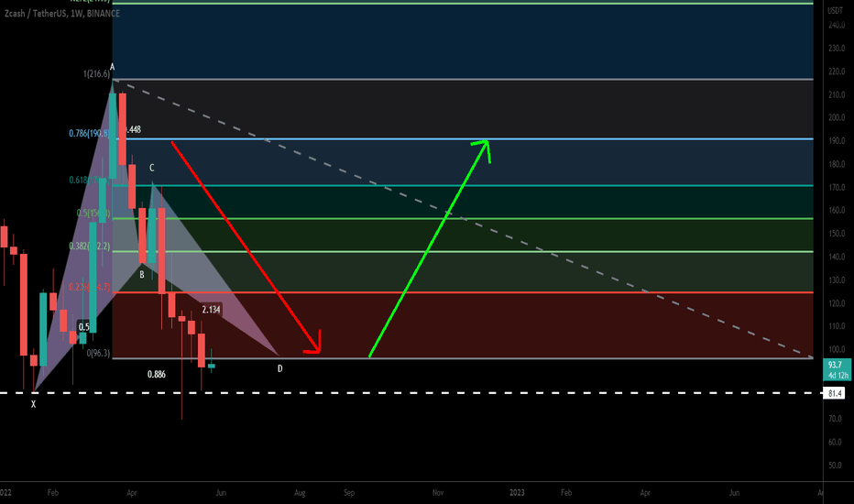The width and height of the screenshot is (854, 504).
Task: Click the 60.0 price axis label
Action: click(835, 443)
